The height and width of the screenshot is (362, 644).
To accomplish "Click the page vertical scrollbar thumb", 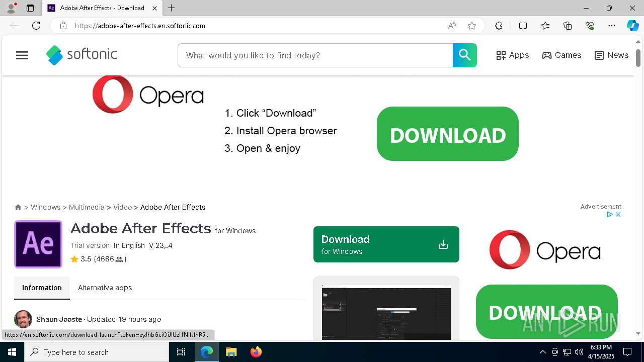I will click(x=638, y=58).
